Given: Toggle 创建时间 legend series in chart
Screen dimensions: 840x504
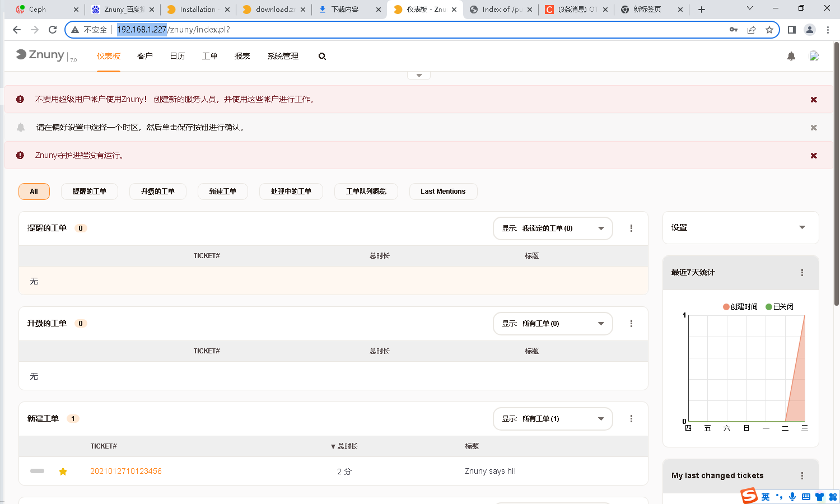Looking at the screenshot, I should pyautogui.click(x=740, y=307).
